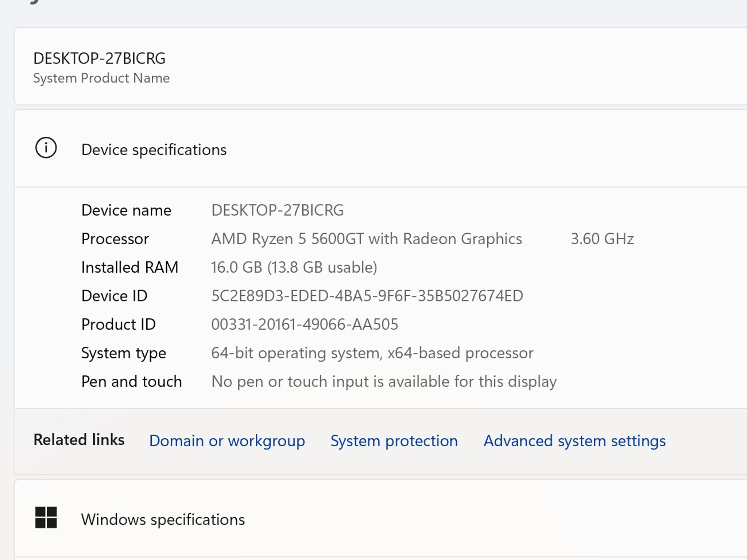Click the Device specifications info icon
The width and height of the screenshot is (747, 560).
(46, 148)
